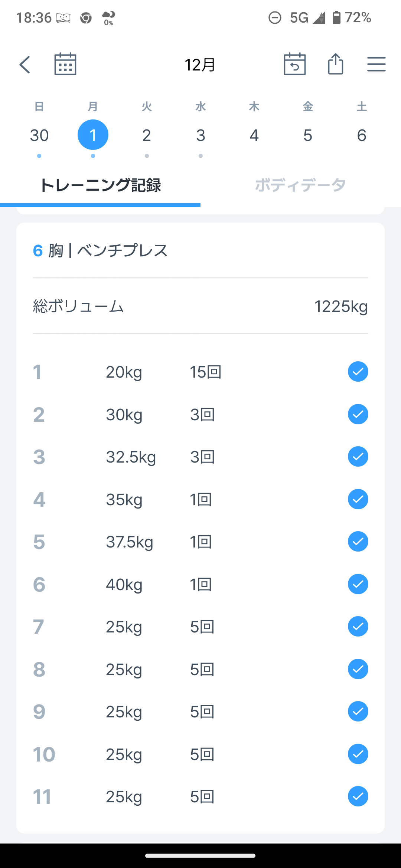The image size is (401, 868).
Task: Tap the return-to-today calendar icon
Action: (x=294, y=64)
